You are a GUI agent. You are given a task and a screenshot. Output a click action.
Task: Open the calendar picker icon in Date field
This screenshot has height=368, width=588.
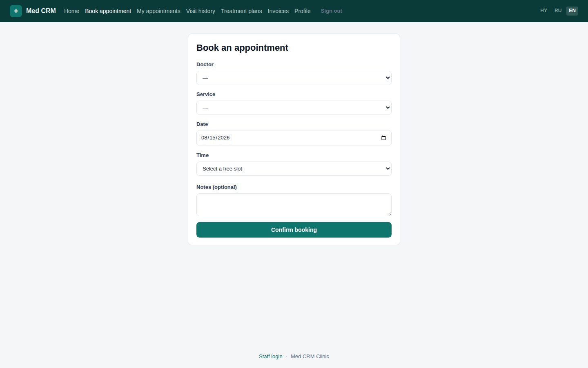pos(383,138)
